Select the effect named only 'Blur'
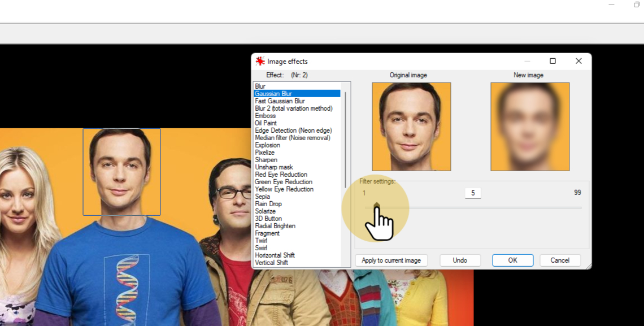 click(260, 86)
